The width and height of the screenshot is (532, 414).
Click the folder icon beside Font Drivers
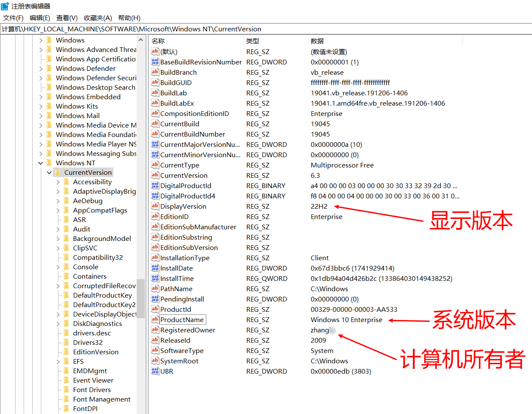click(x=66, y=390)
